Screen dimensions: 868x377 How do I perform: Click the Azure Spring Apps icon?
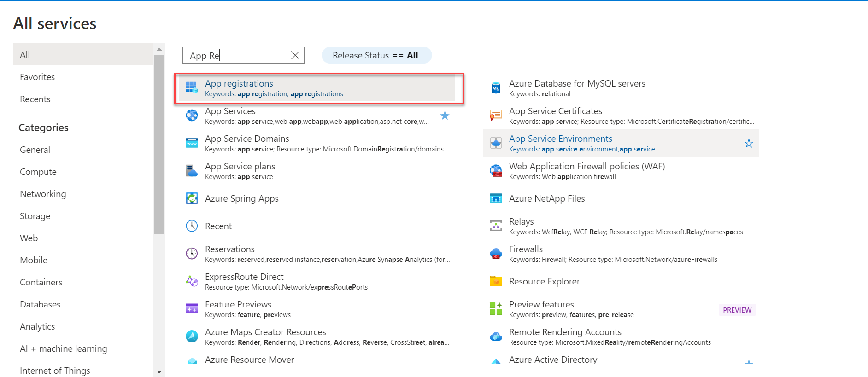click(192, 198)
